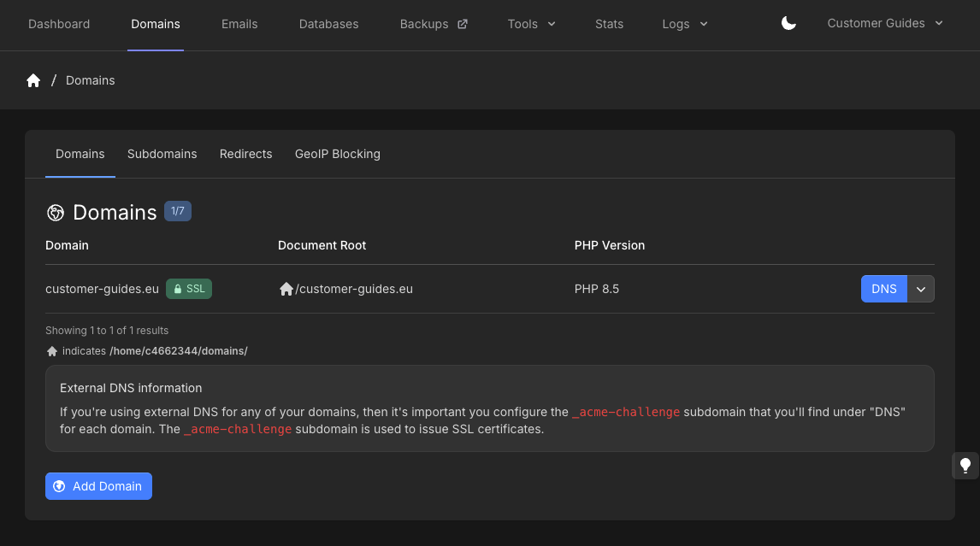The height and width of the screenshot is (546, 980).
Task: Click the external link icon beside Backups
Action: pos(463,25)
